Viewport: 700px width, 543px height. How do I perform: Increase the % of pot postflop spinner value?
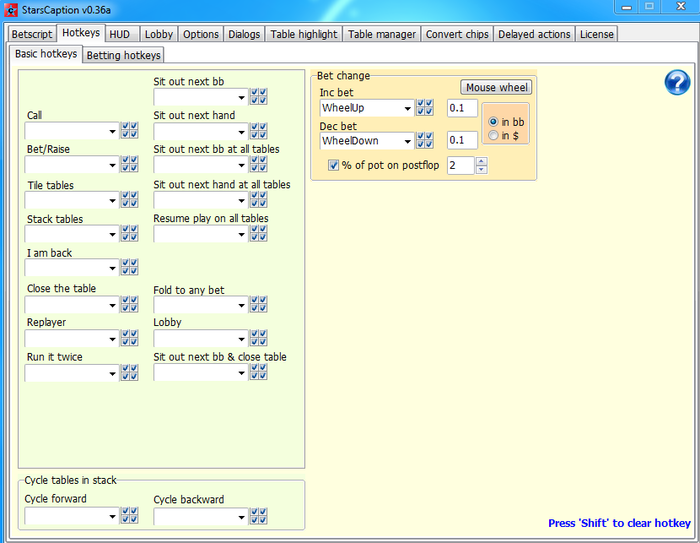(481, 161)
